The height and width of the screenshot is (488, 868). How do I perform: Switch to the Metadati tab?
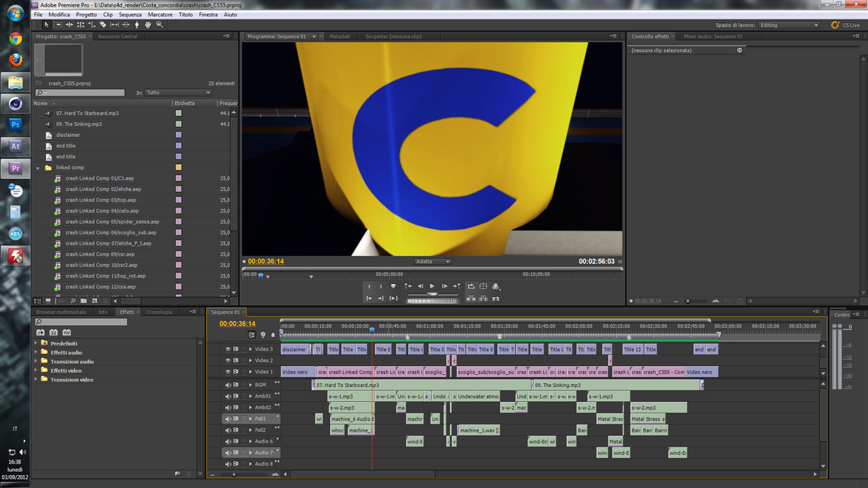tap(340, 37)
